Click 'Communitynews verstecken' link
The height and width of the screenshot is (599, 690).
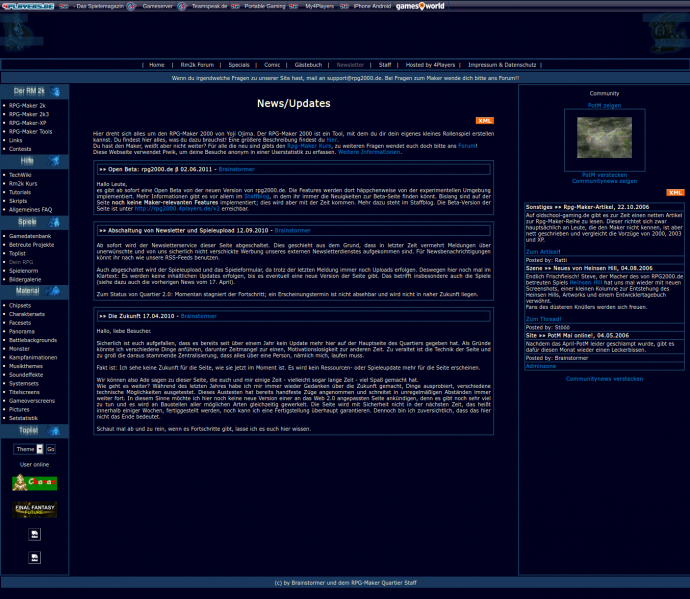[604, 379]
